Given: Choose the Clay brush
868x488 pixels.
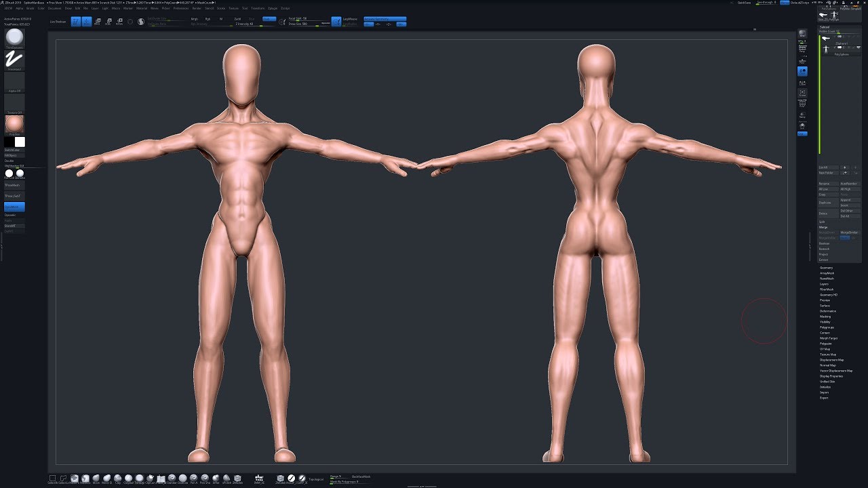Looking at the screenshot, I should [117, 479].
